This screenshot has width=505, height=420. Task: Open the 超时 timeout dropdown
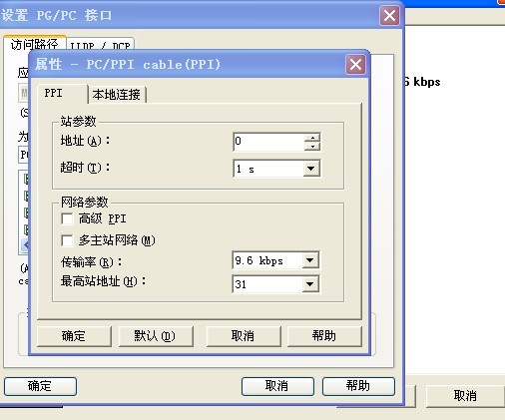[311, 169]
